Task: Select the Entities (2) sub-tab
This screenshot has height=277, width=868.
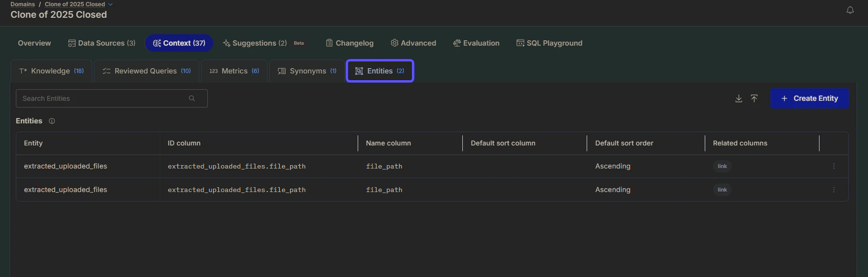Action: [380, 71]
